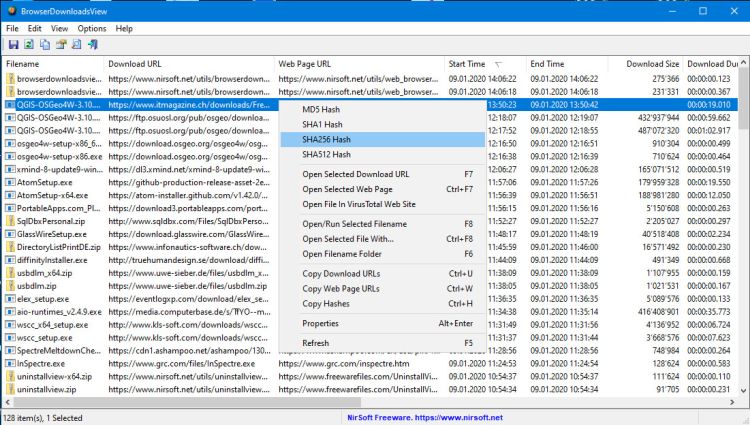Image resolution: width=750 pixels, height=425 pixels.
Task: Click the file icon of AtomSetup.exe row
Action: [10, 182]
